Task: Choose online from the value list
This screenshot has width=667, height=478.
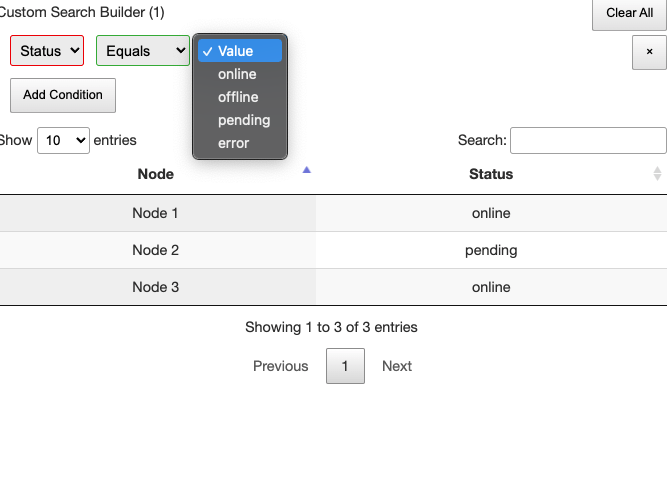Action: (240, 74)
